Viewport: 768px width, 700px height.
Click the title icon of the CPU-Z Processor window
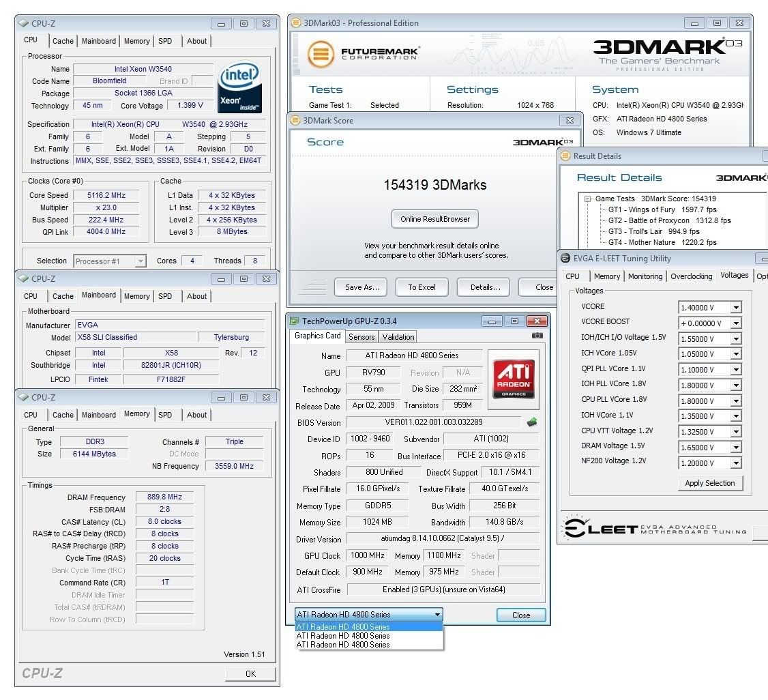pos(23,23)
